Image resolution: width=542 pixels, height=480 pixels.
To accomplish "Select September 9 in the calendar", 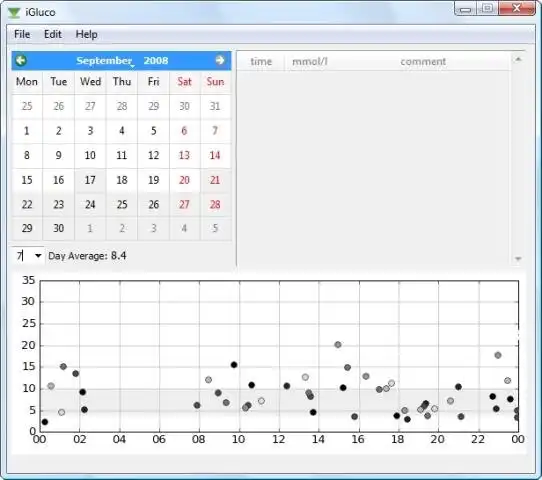I will click(x=58, y=155).
